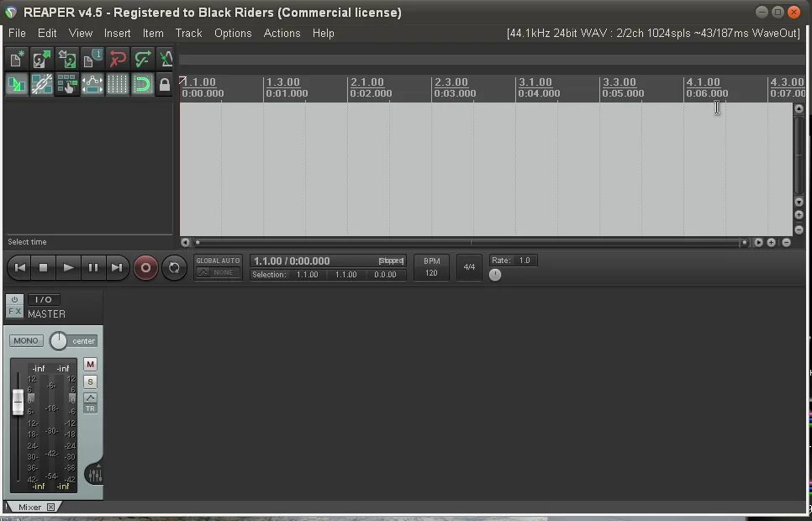Click timeline ruler at 3.1.00
Image resolution: width=812 pixels, height=521 pixels.
click(x=535, y=82)
